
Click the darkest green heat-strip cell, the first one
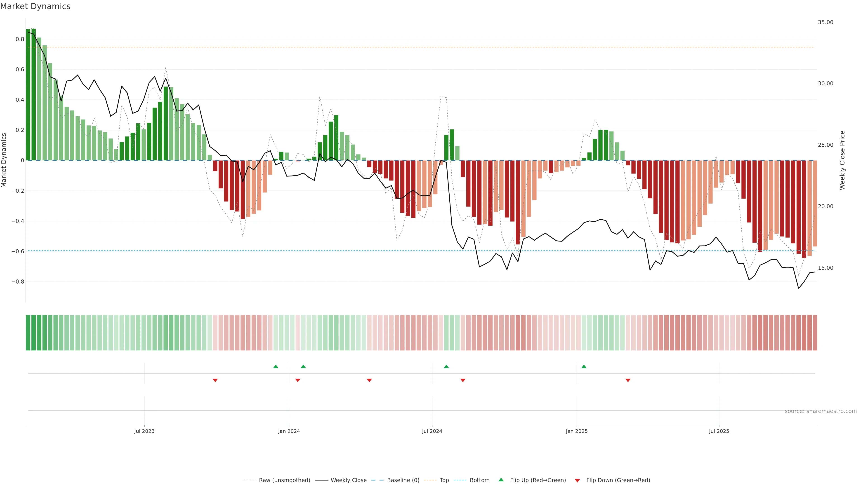28,332
